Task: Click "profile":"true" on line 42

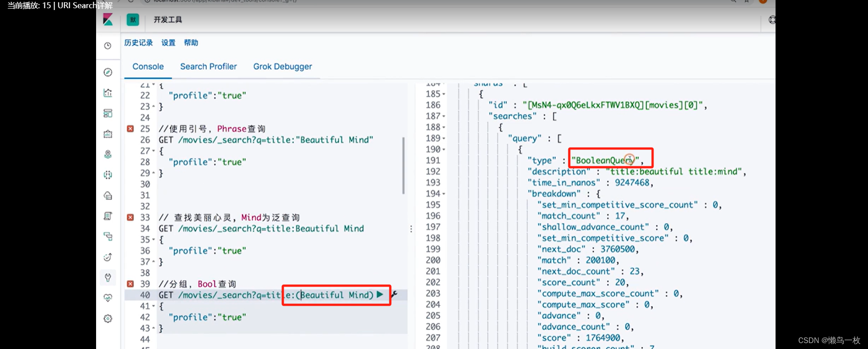Action: tap(207, 318)
